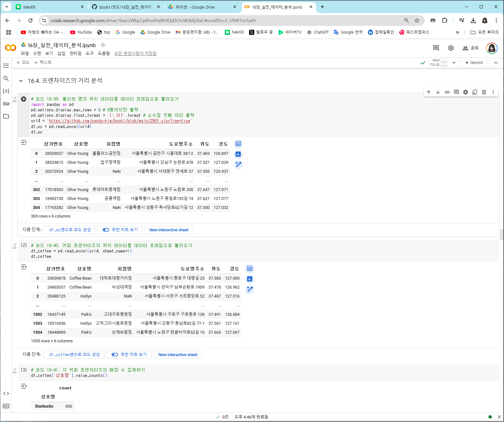Open the variables {x} panel
This screenshot has height=422, width=504.
(6, 91)
